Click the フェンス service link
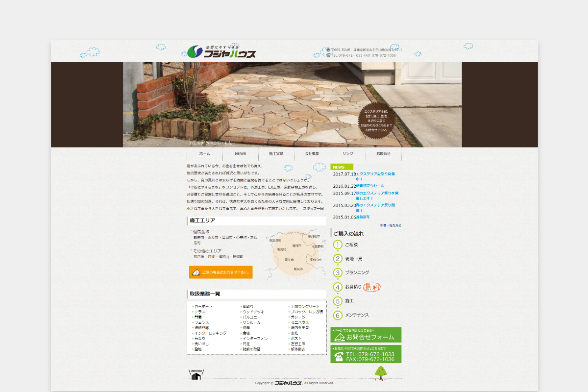This screenshot has width=588, height=392. tap(201, 322)
